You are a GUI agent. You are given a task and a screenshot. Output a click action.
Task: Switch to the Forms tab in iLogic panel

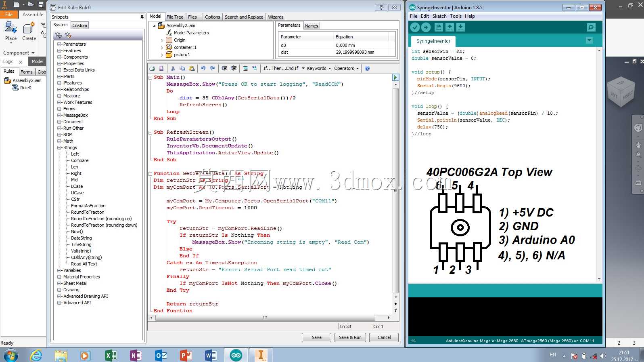pos(26,72)
